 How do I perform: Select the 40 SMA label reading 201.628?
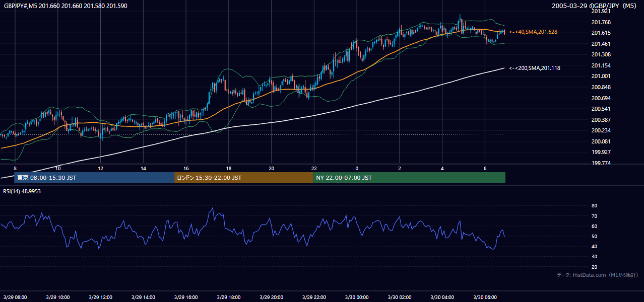coord(533,32)
